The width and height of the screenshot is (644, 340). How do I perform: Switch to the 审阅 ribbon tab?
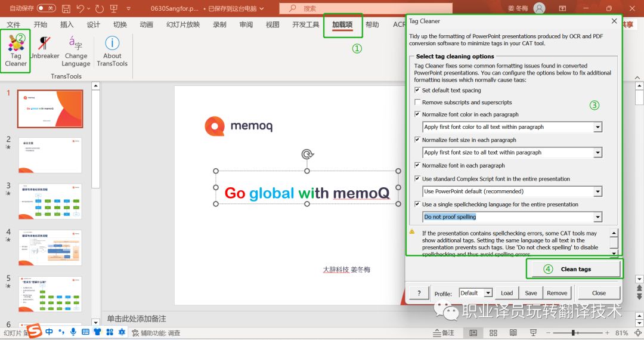coord(246,24)
